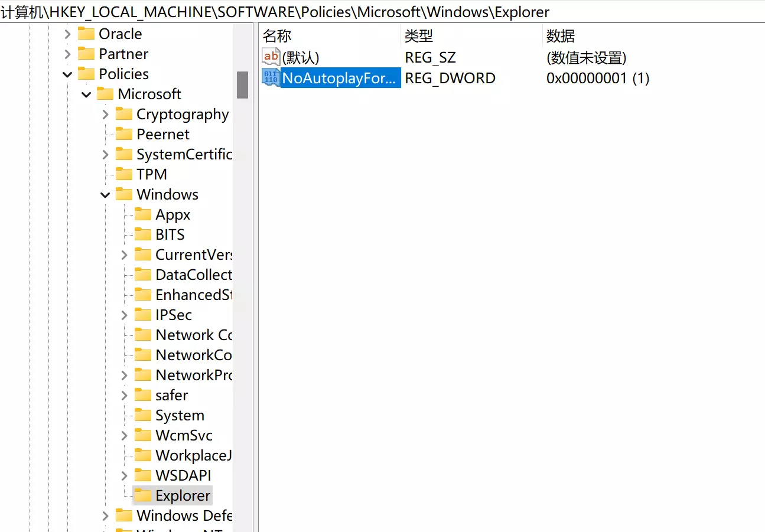Expand the IPSec key arrow
Viewport: 765px width, 532px height.
(x=124, y=315)
